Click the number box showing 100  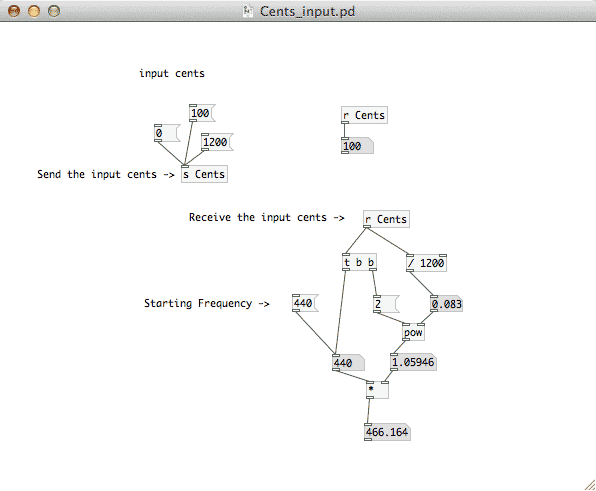[357, 146]
